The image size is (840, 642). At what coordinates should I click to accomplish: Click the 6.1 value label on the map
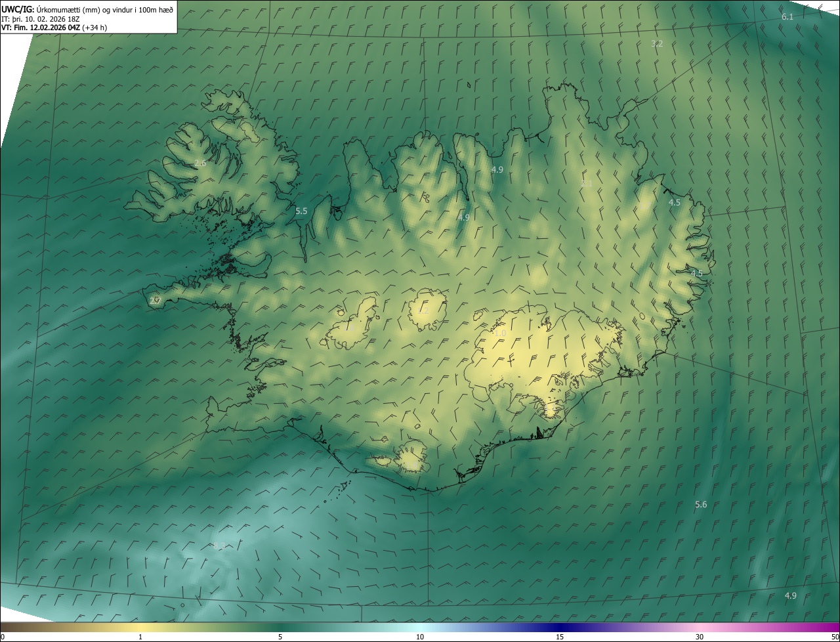787,17
